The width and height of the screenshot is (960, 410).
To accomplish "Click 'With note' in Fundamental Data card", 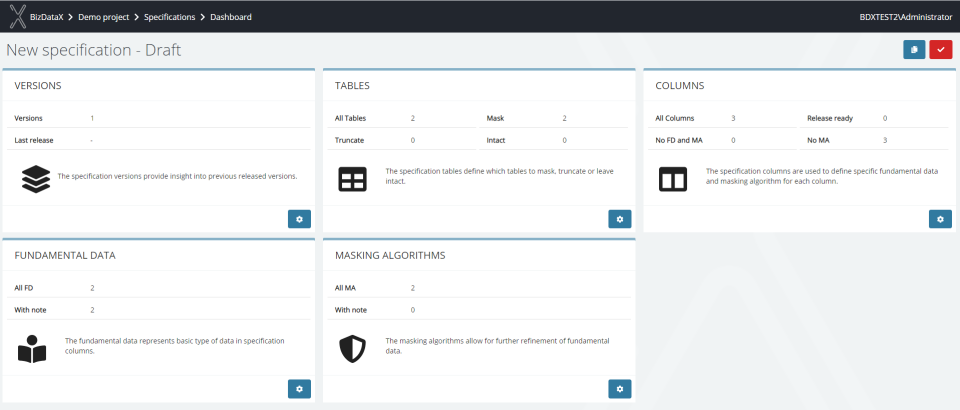I will click(x=31, y=310).
